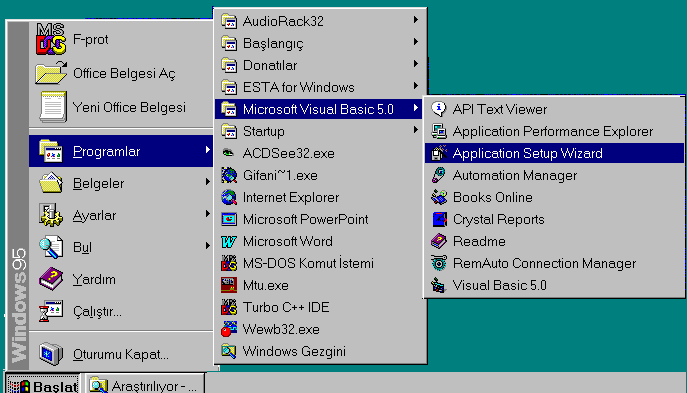The height and width of the screenshot is (393, 687).
Task: Click the Yeni Office Belgesi label
Action: point(129,107)
